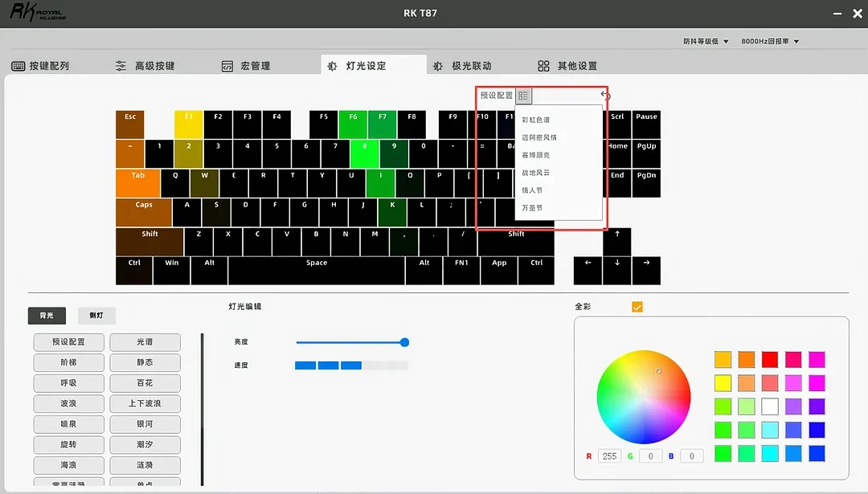
Task: Choose the 呼吸 breathing effect
Action: (x=68, y=383)
